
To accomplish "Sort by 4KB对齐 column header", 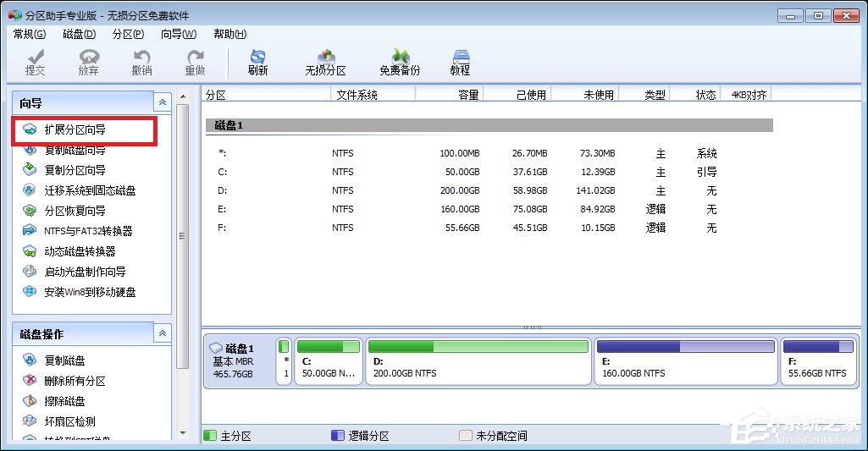I will pos(747,95).
